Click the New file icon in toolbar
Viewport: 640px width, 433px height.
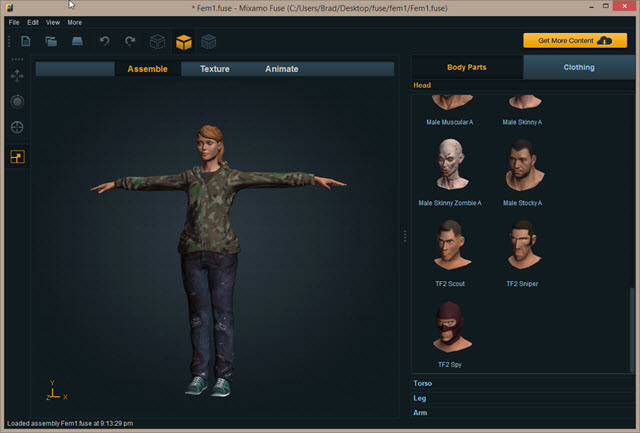pyautogui.click(x=26, y=41)
